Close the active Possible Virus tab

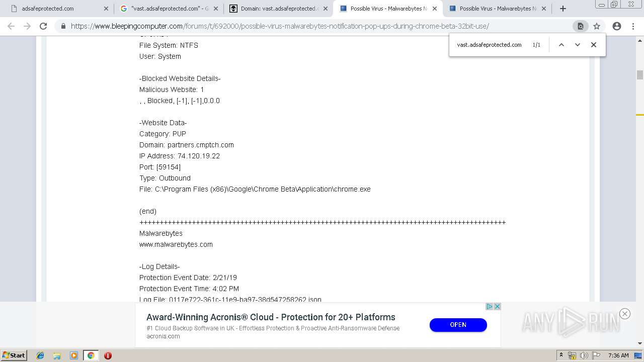[435, 9]
